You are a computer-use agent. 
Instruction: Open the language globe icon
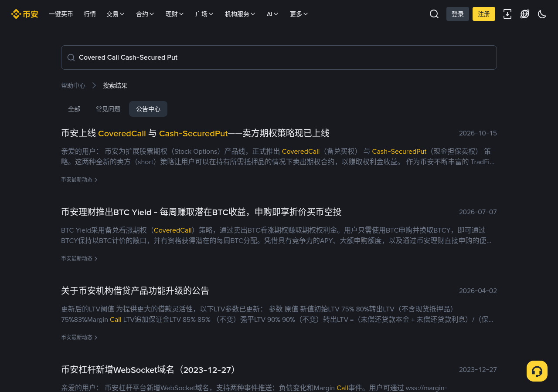[525, 14]
